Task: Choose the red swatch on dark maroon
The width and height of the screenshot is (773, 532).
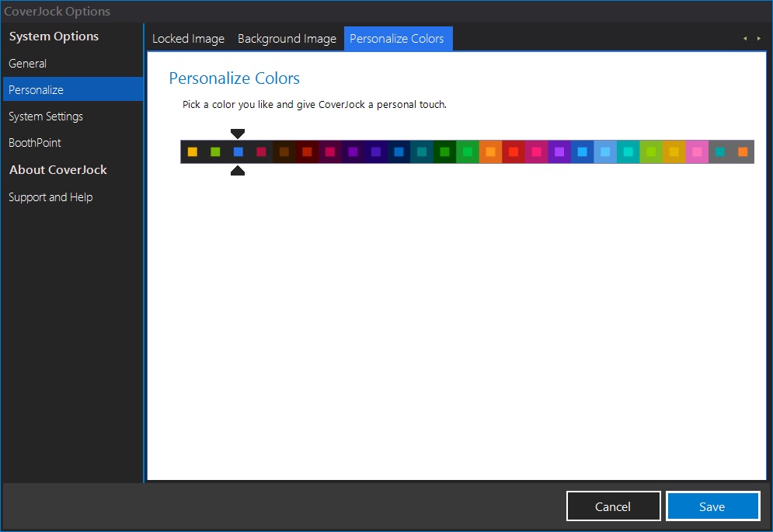Action: coord(307,152)
